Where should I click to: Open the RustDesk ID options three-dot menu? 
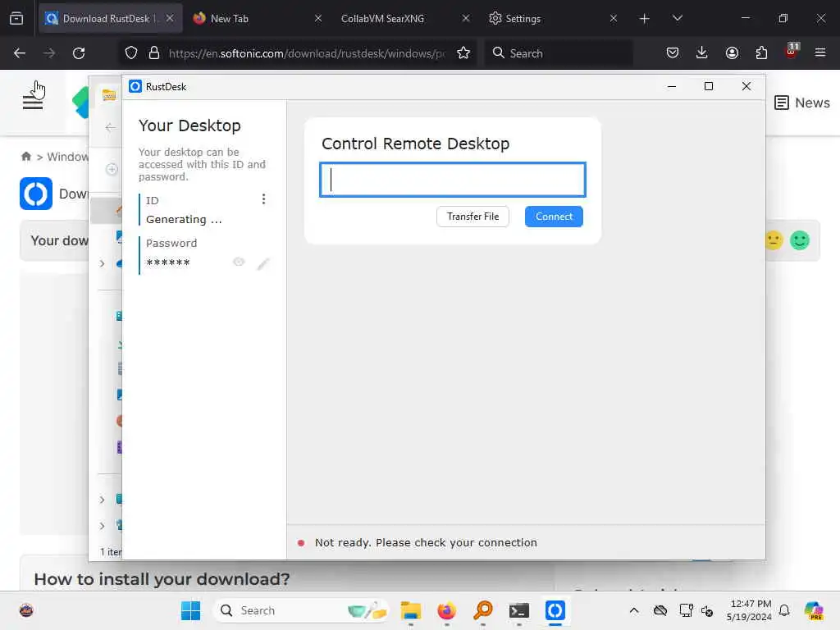click(263, 199)
